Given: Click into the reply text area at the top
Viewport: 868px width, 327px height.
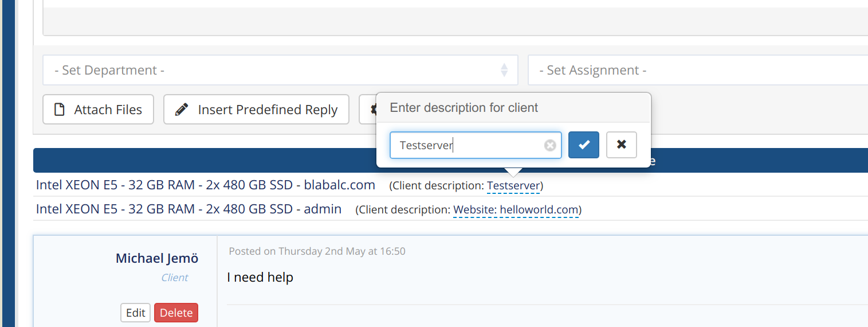Looking at the screenshot, I should pos(455,18).
